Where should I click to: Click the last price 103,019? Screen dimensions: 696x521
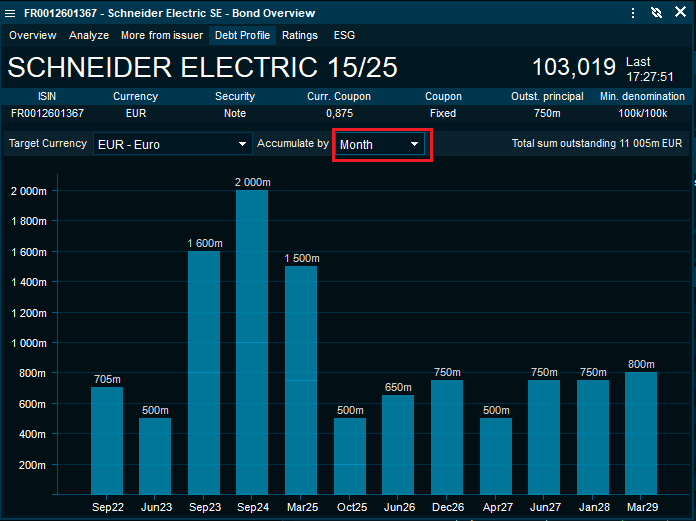(573, 67)
